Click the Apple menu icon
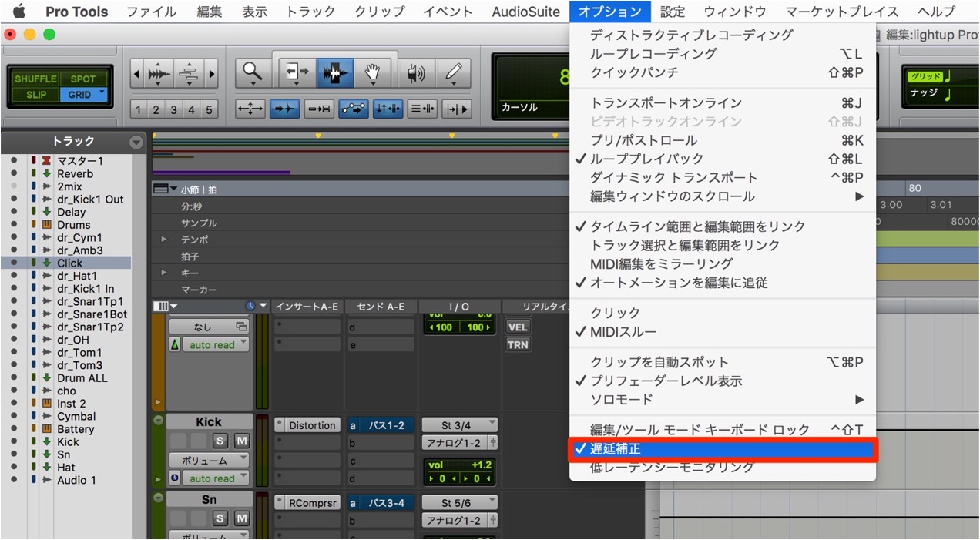 tap(18, 11)
